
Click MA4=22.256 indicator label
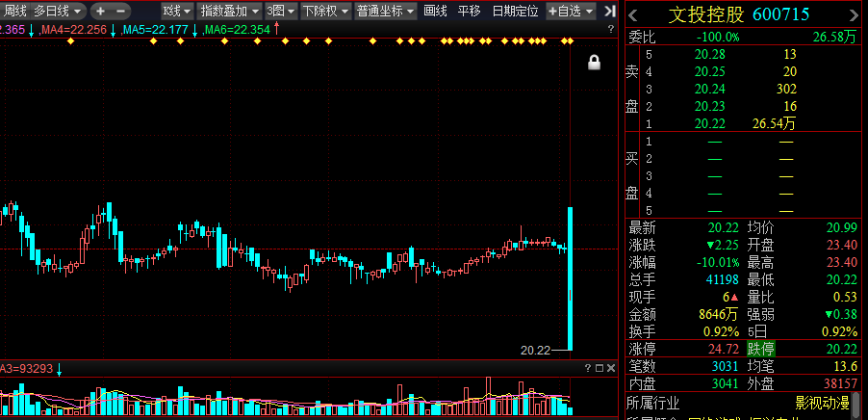click(x=75, y=30)
